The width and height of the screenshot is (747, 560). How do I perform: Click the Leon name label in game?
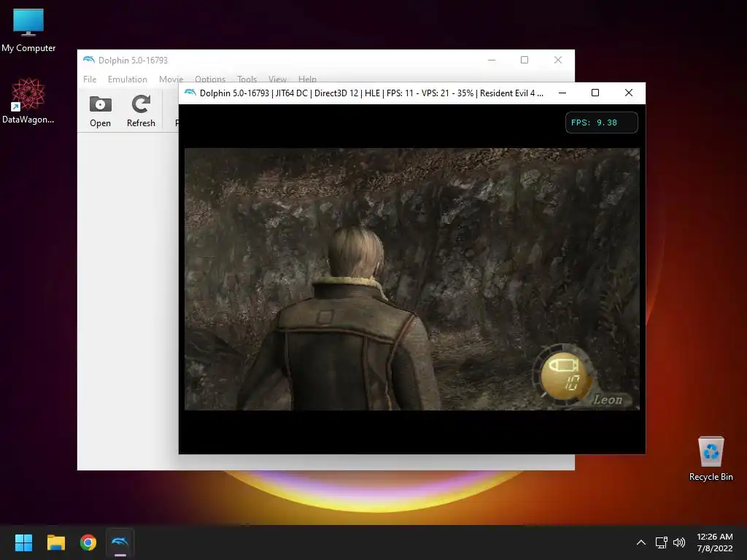(608, 400)
